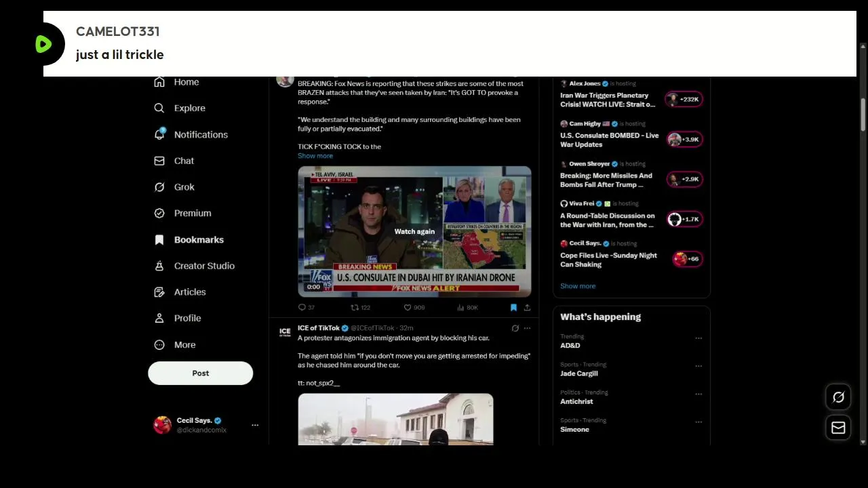The height and width of the screenshot is (488, 868).
Task: Open the Notifications bell icon
Action: (159, 134)
